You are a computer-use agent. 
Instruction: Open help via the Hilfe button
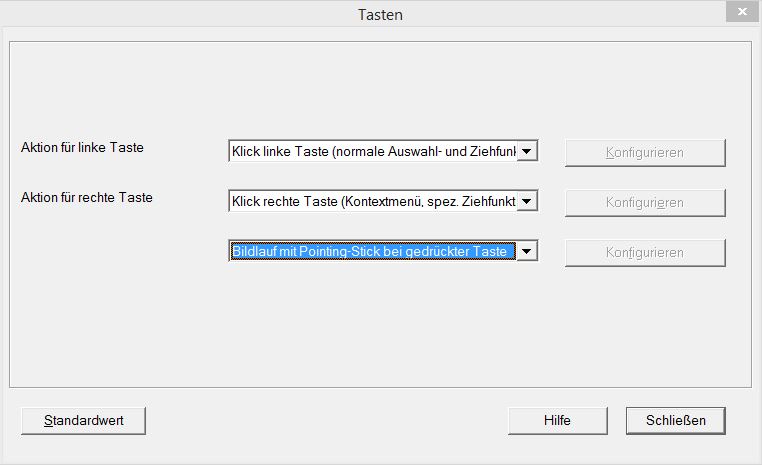[557, 420]
